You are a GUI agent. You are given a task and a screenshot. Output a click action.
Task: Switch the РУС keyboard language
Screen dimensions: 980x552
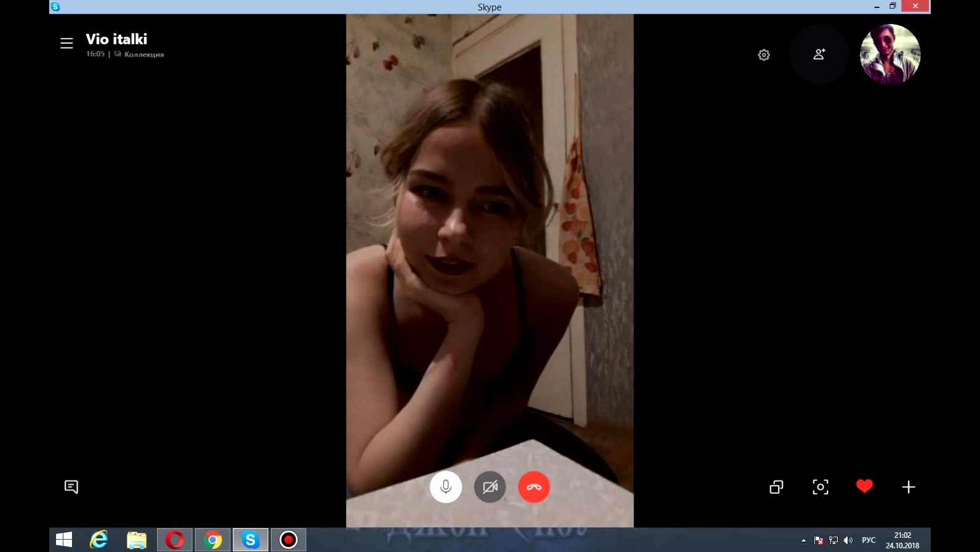click(x=869, y=540)
